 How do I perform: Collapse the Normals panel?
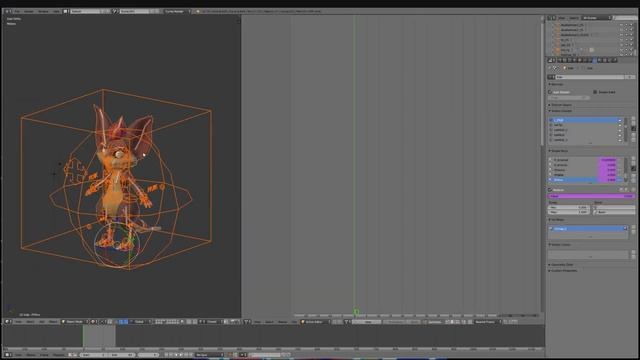click(557, 84)
